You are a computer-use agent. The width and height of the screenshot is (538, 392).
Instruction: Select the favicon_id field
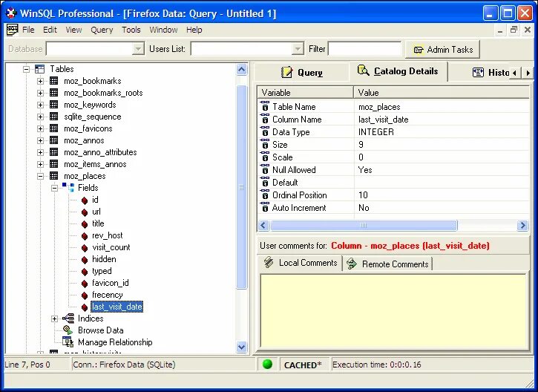(111, 283)
